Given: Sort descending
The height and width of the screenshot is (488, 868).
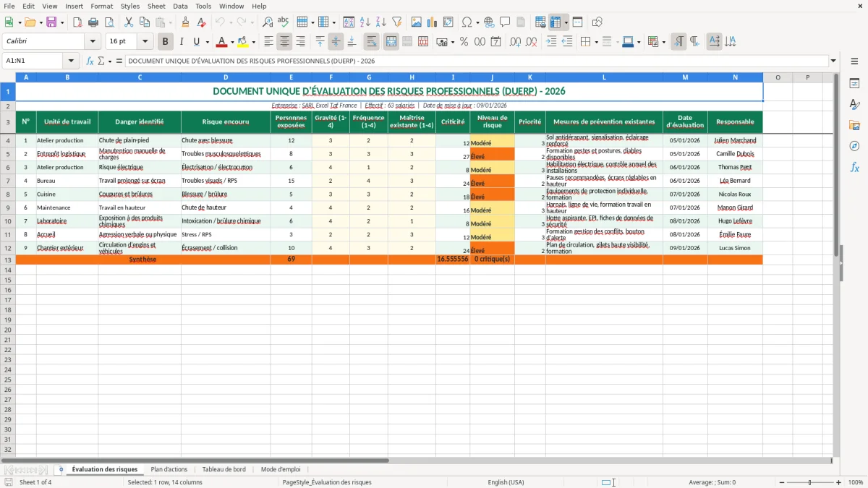Looking at the screenshot, I should pyautogui.click(x=380, y=22).
